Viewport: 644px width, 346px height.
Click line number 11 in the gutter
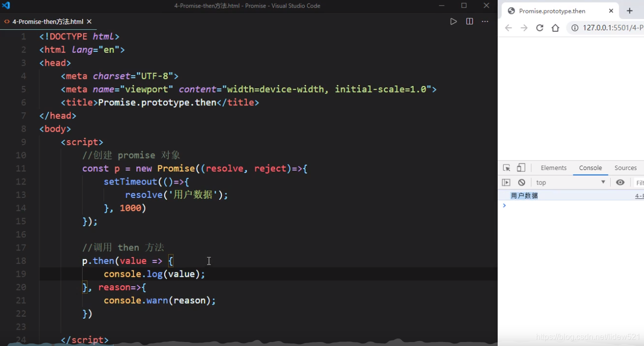(x=21, y=169)
